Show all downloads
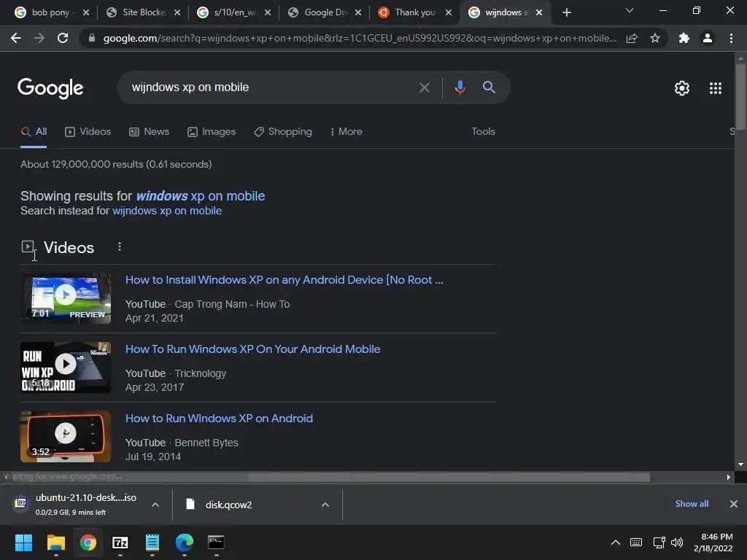Image resolution: width=747 pixels, height=560 pixels. pyautogui.click(x=692, y=504)
